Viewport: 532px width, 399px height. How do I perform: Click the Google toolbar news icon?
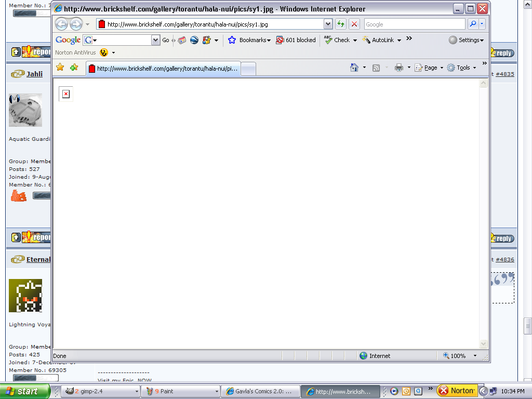point(182,40)
